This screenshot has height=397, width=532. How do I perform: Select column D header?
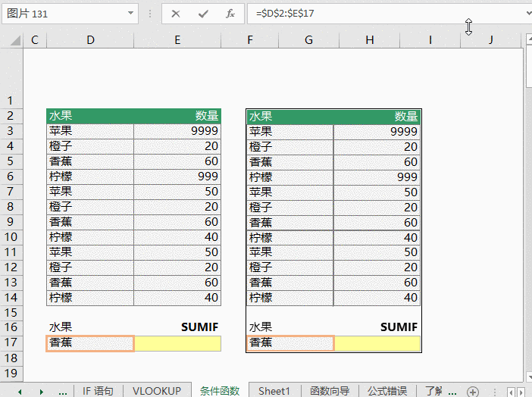[90, 40]
